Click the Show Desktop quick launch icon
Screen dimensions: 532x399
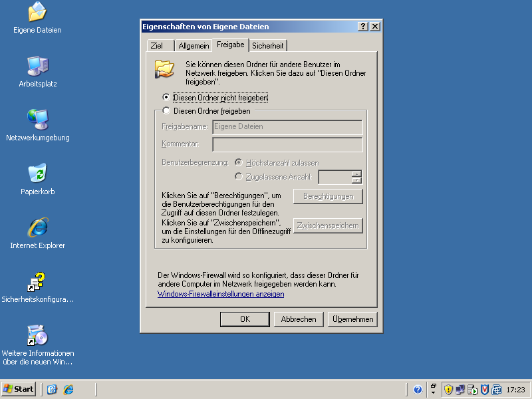tap(52, 389)
